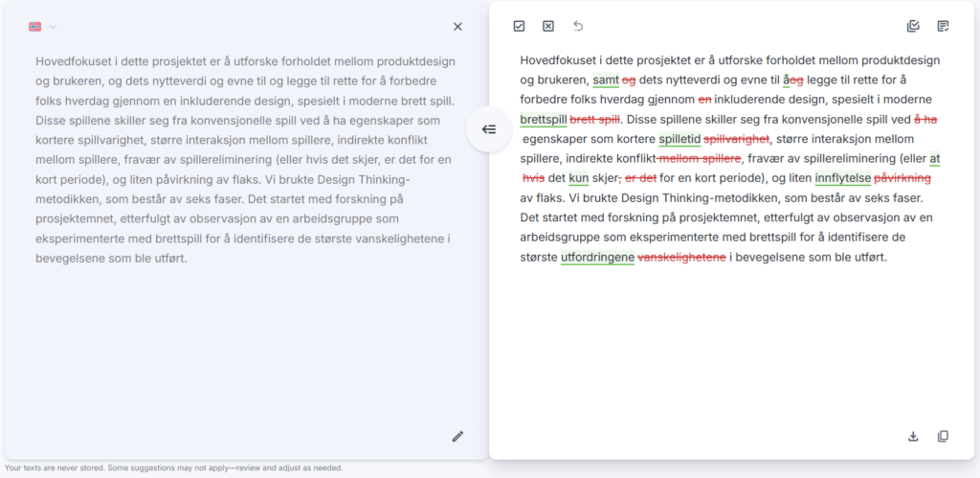Click the pencil edit icon in the left panel

click(457, 436)
